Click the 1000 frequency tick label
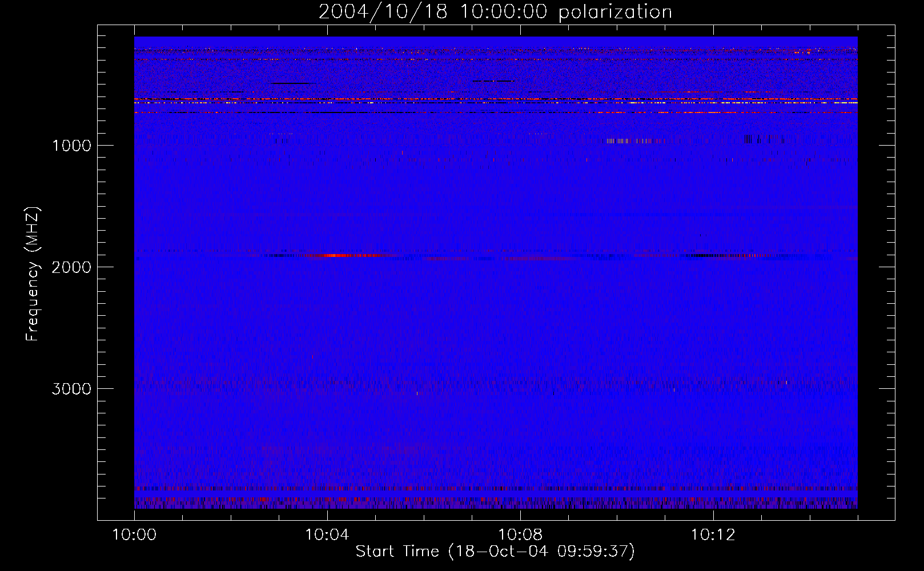924x571 pixels. (71, 146)
